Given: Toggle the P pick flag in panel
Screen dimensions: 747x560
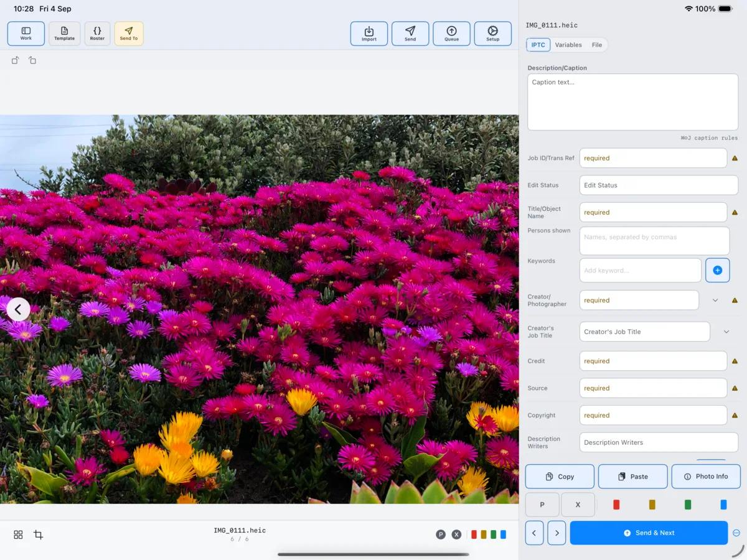Looking at the screenshot, I should (542, 505).
